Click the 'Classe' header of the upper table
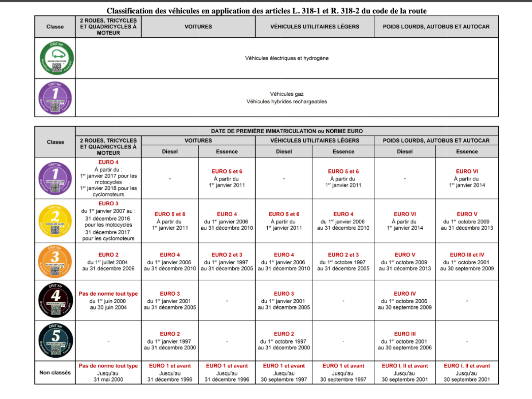Screen dimensions: 532x399 click(55, 27)
